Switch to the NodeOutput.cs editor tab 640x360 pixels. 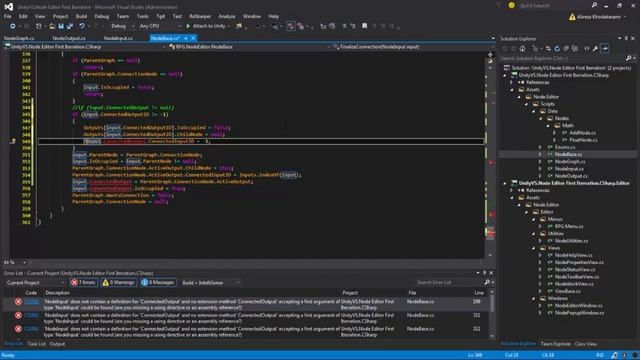coord(69,38)
